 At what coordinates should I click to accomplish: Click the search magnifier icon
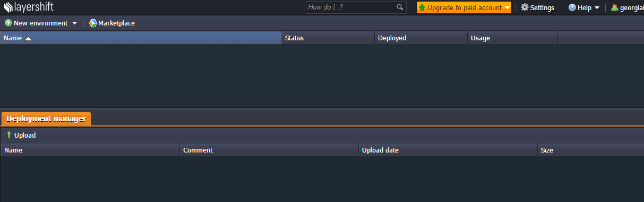(400, 7)
